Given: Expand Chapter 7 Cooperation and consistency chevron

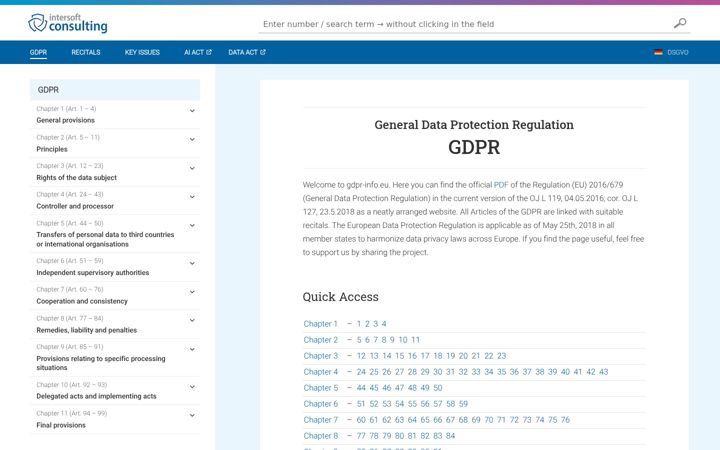Looking at the screenshot, I should click(192, 292).
